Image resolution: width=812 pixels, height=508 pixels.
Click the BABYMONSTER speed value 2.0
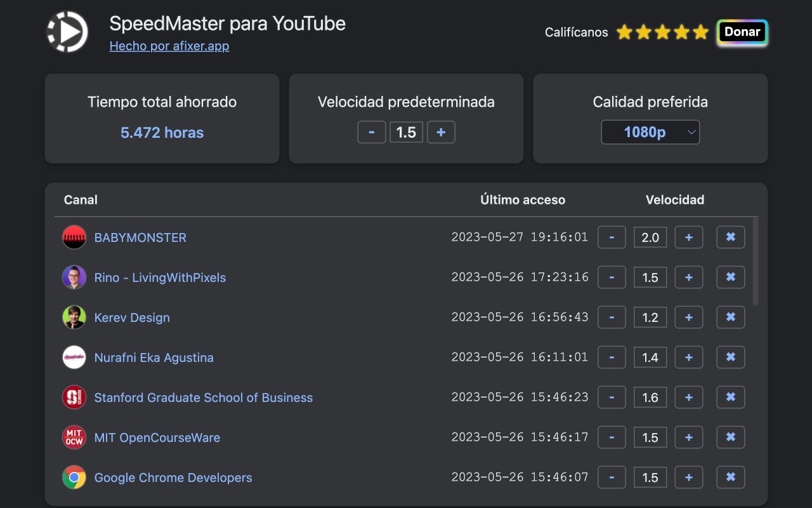tap(650, 237)
